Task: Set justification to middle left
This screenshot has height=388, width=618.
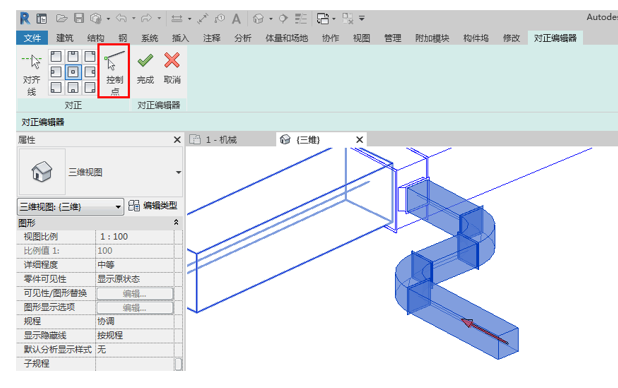Action: (56, 72)
